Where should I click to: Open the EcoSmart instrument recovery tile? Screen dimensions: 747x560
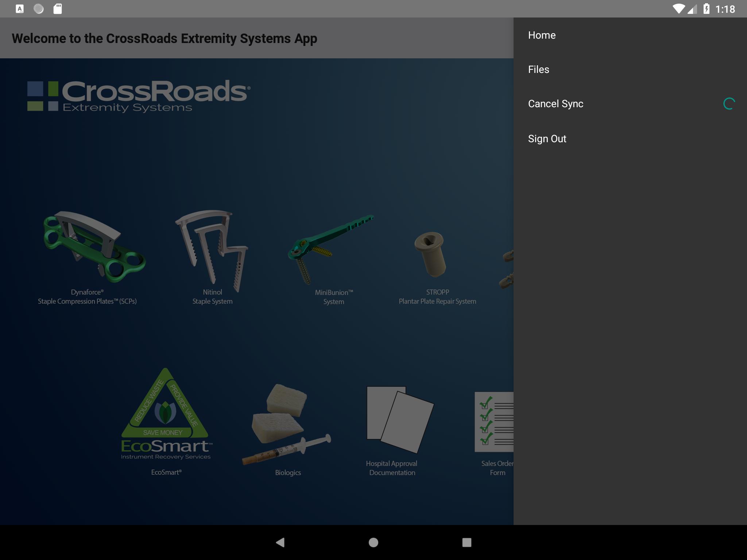click(x=166, y=421)
